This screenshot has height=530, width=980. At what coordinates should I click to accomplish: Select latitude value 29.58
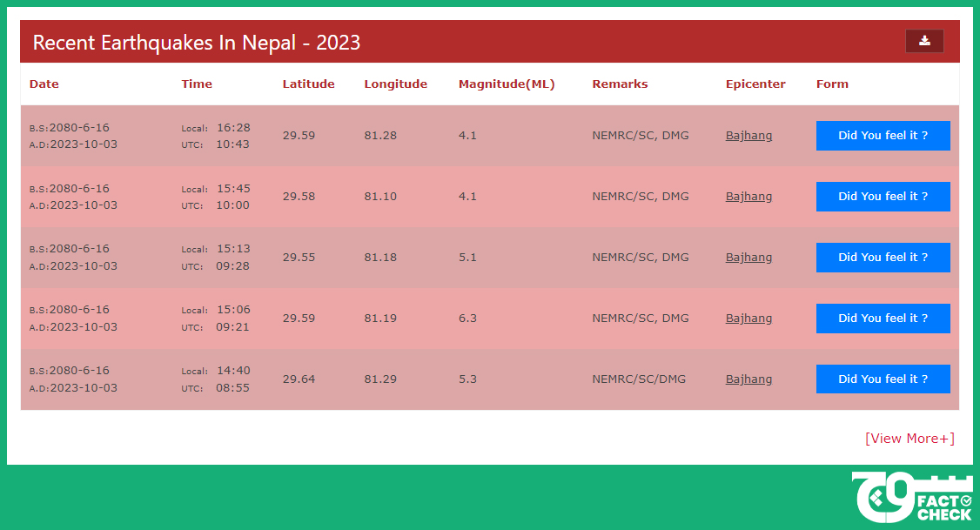[x=299, y=197]
